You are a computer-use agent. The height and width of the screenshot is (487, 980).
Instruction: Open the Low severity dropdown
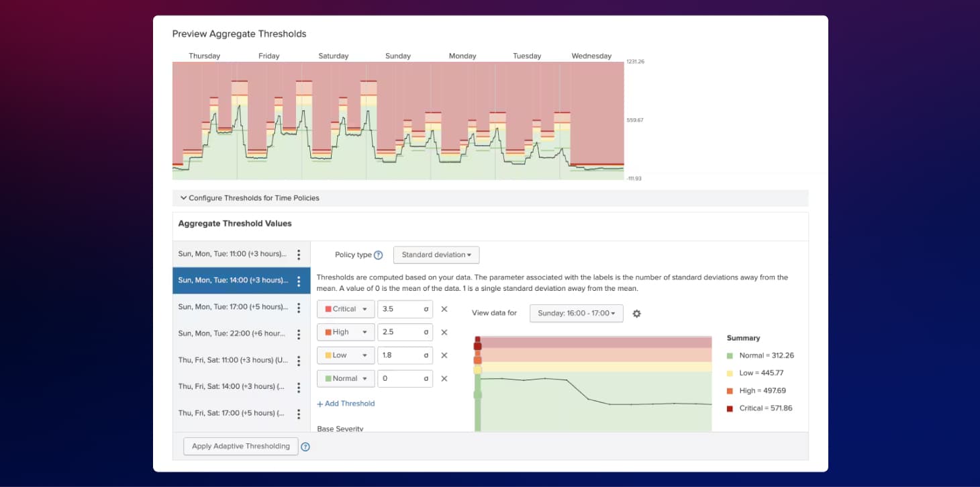[x=345, y=355]
